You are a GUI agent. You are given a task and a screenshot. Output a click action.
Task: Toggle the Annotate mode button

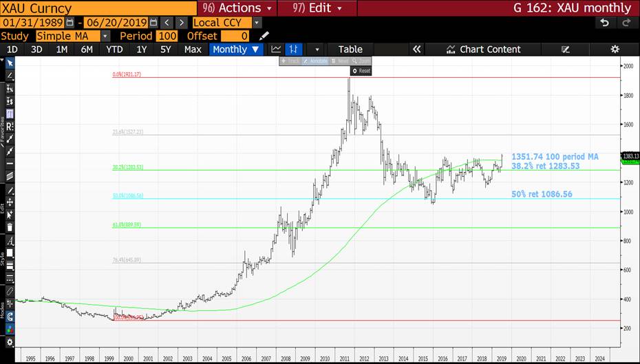click(x=314, y=61)
